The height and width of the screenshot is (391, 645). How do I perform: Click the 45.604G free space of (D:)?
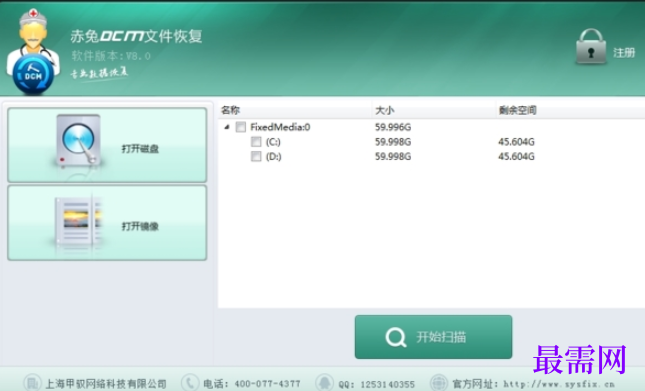point(516,156)
